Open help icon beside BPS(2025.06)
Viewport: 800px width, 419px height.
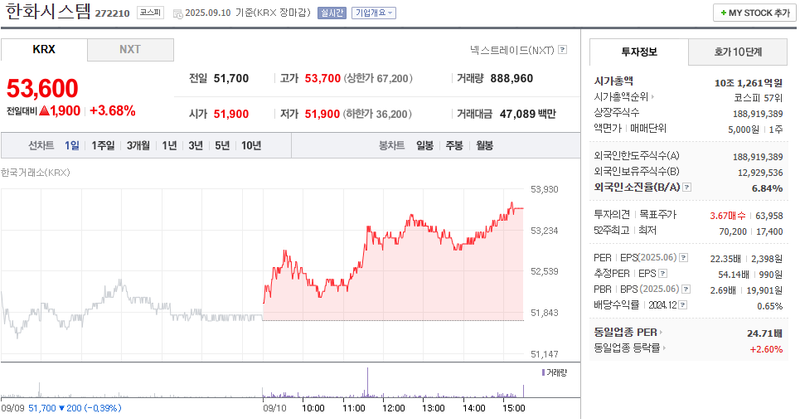(686, 289)
